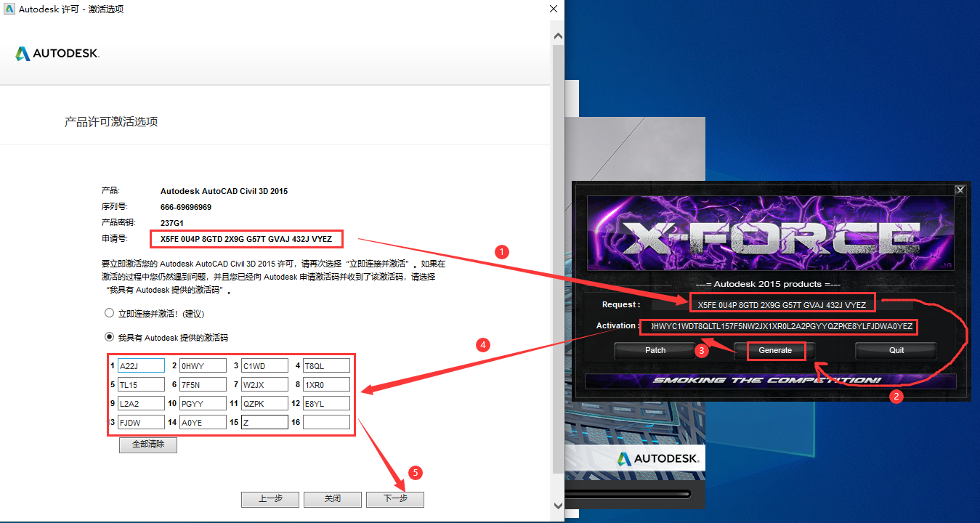Click the Generate button in X-Force
The width and height of the screenshot is (980, 523).
tap(775, 350)
